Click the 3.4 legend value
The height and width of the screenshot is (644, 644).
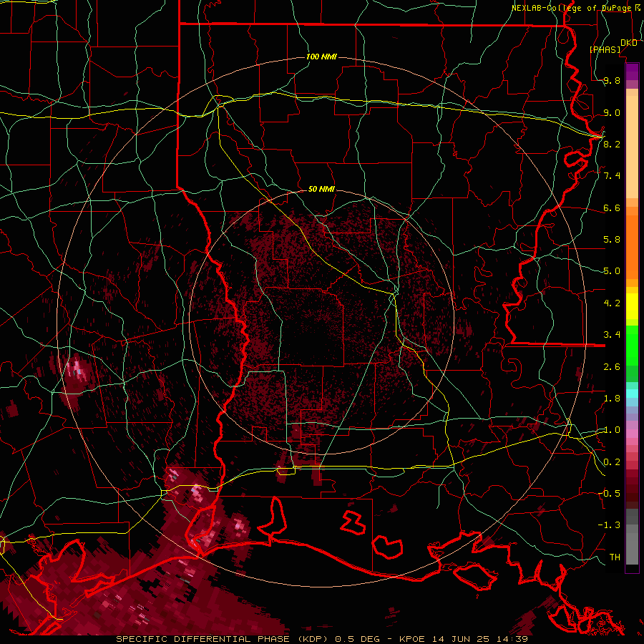click(612, 335)
